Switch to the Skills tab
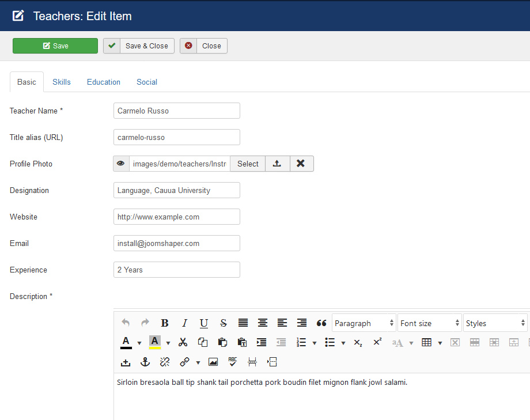This screenshot has height=420, width=530. click(x=62, y=82)
